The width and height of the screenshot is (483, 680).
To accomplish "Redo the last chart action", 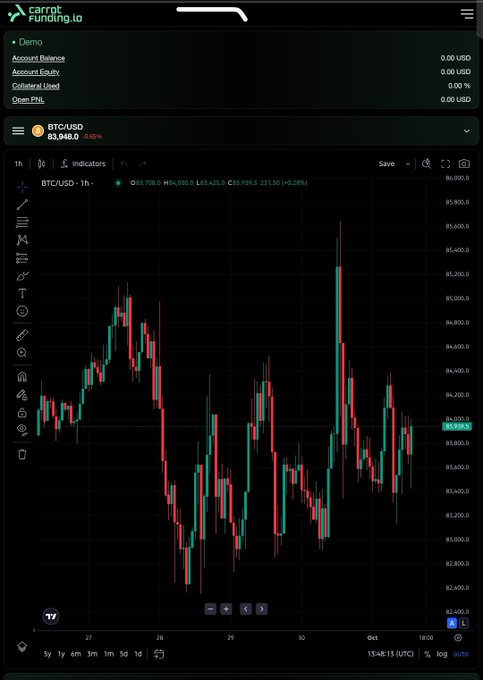I will pyautogui.click(x=143, y=163).
